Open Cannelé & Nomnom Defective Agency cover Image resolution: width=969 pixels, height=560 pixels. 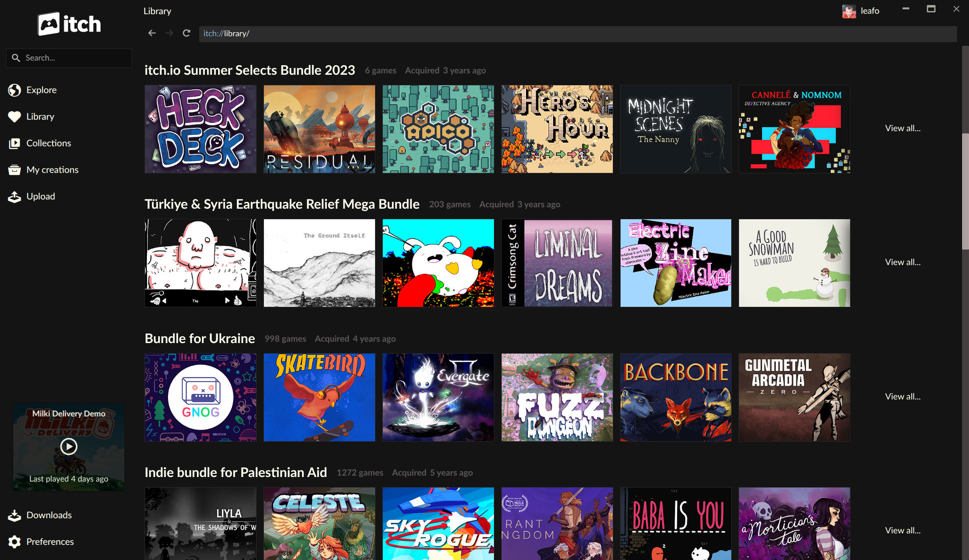pyautogui.click(x=795, y=129)
